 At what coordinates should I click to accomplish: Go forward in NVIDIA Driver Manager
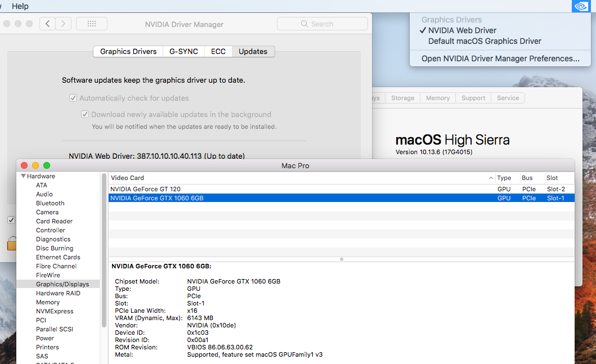pos(64,24)
